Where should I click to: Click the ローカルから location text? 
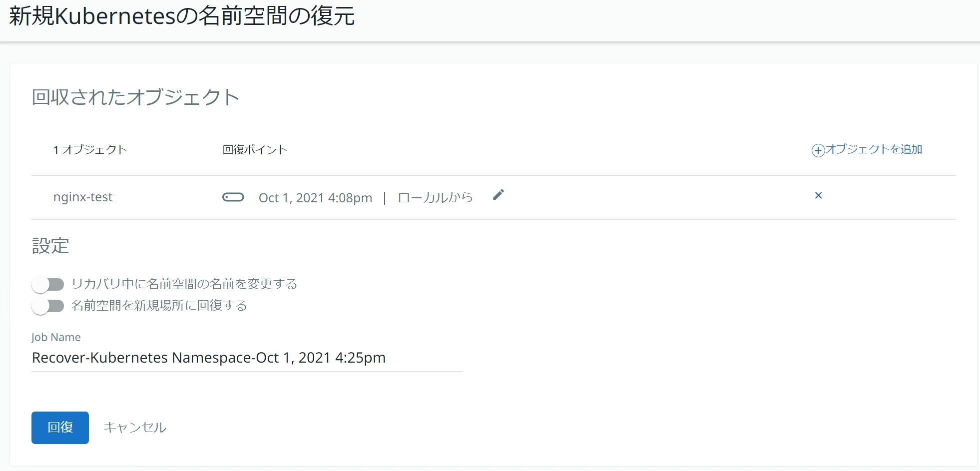point(435,198)
